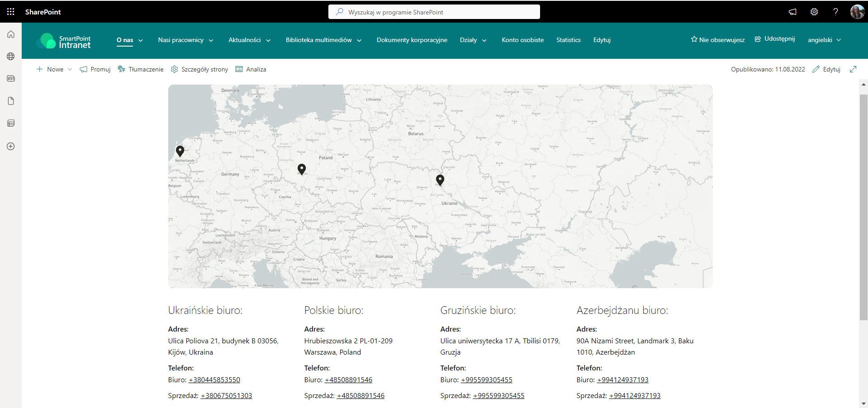Click the Create plus icon in sidebar
The height and width of the screenshot is (408, 868).
pyautogui.click(x=11, y=147)
